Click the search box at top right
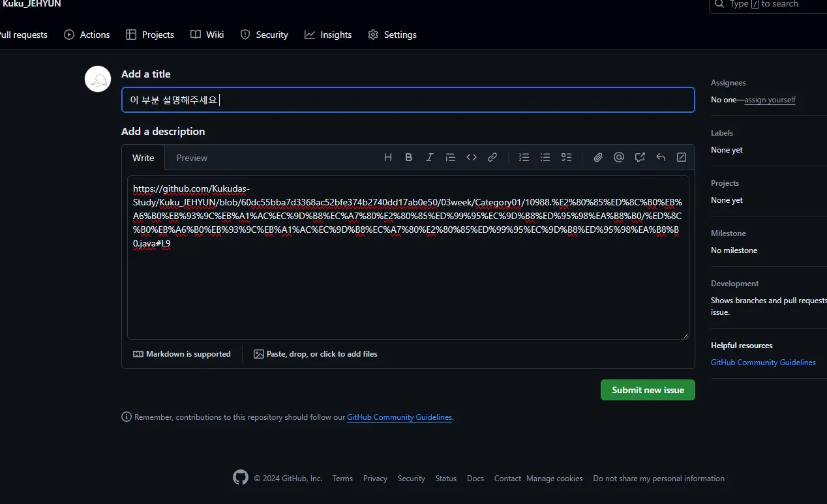 [768, 5]
